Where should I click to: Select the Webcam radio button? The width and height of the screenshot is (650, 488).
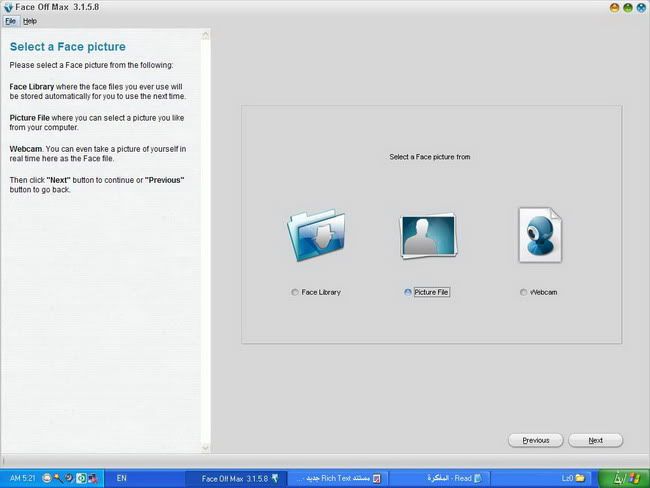point(524,292)
